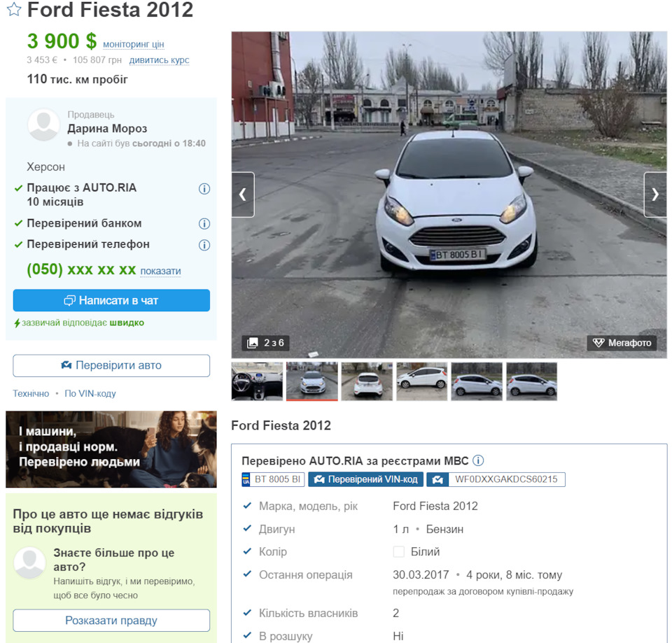
Task: Click Написати в чат button
Action: pos(111,300)
